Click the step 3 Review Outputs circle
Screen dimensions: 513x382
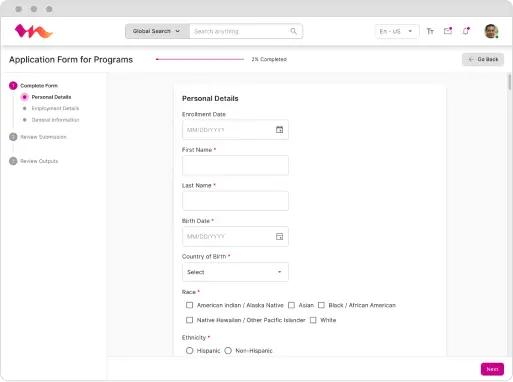13,161
